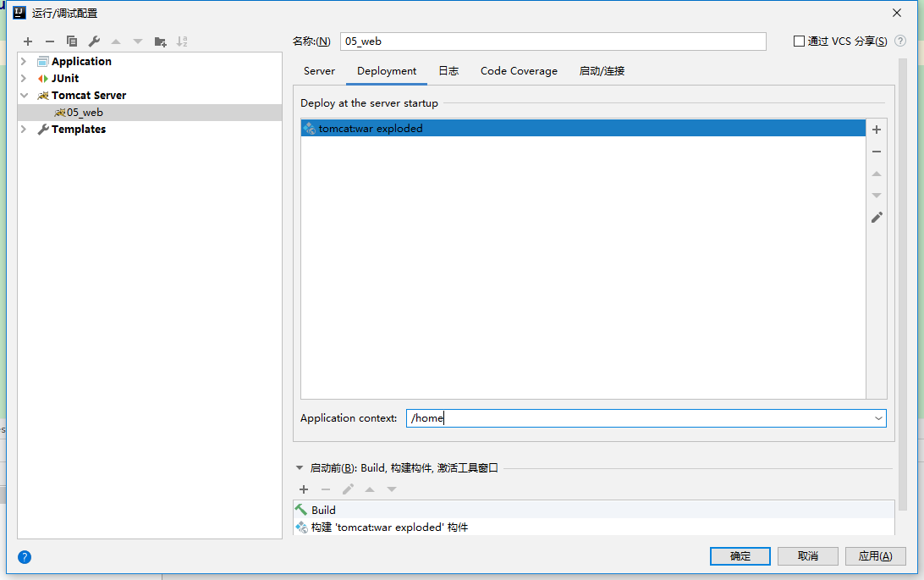
Task: Open the 日志 tab
Action: tap(448, 71)
